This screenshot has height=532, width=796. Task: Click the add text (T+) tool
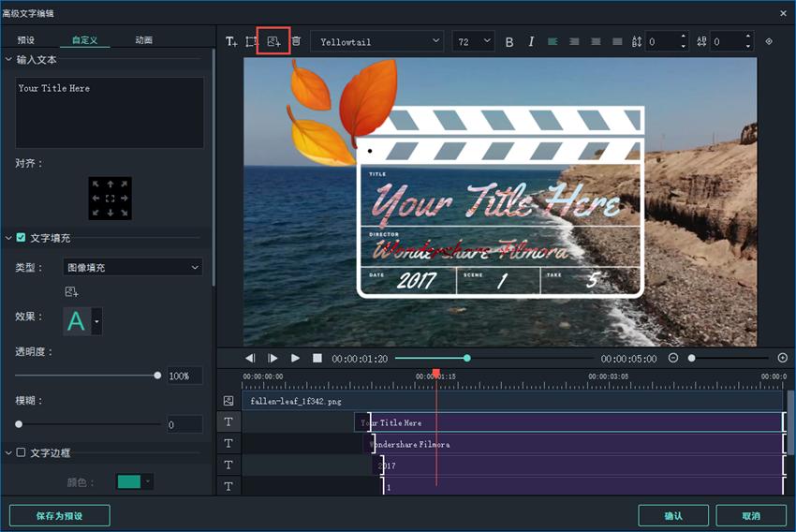point(231,41)
